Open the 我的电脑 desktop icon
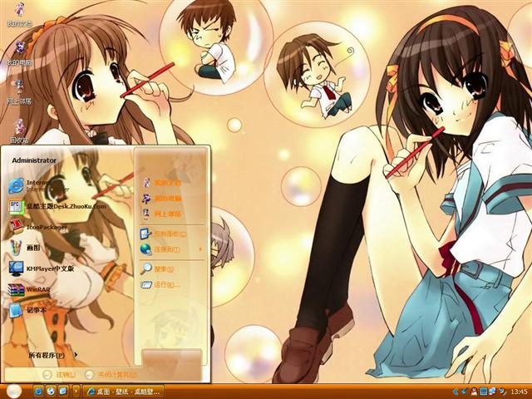 [x=19, y=53]
